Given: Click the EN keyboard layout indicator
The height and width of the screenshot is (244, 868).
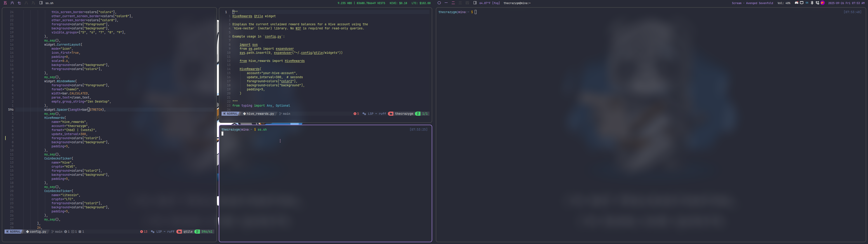Looking at the screenshot, I should [x=807, y=3].
